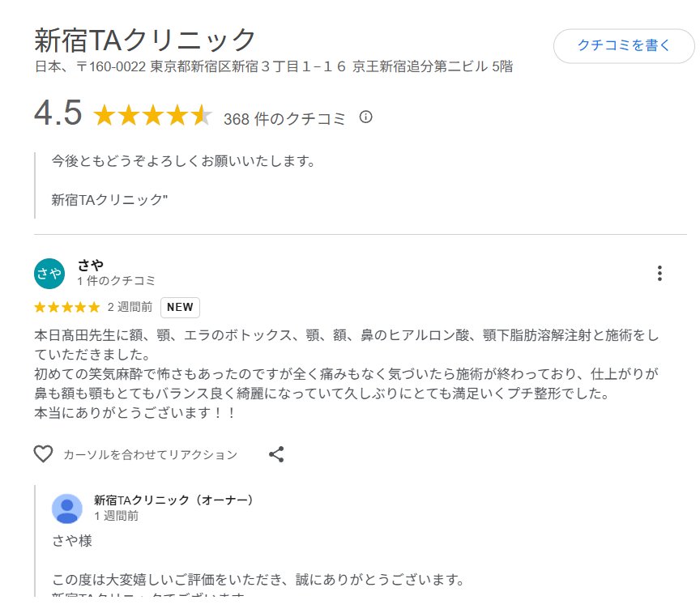Click the heart reaction icon

point(43,454)
